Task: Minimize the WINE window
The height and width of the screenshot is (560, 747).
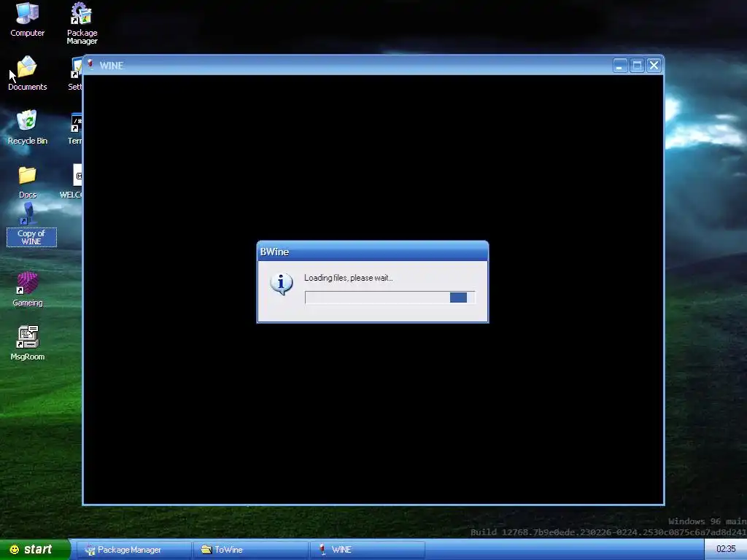Action: point(619,65)
